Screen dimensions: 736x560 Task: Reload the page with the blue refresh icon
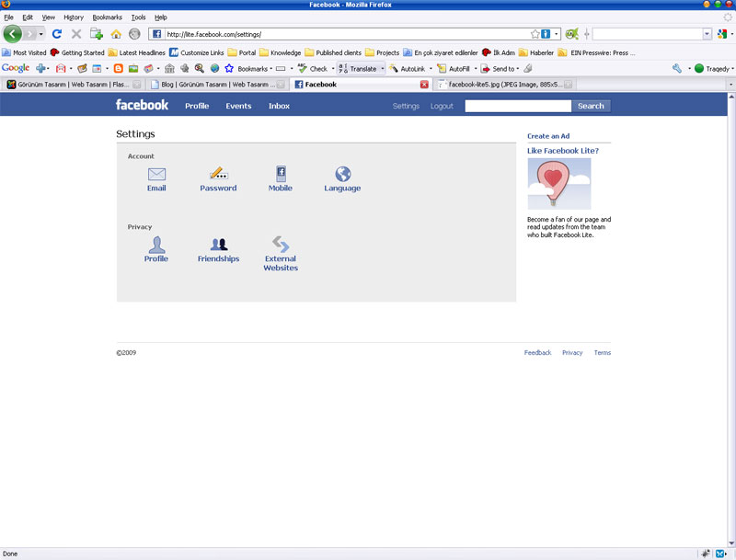click(x=57, y=34)
